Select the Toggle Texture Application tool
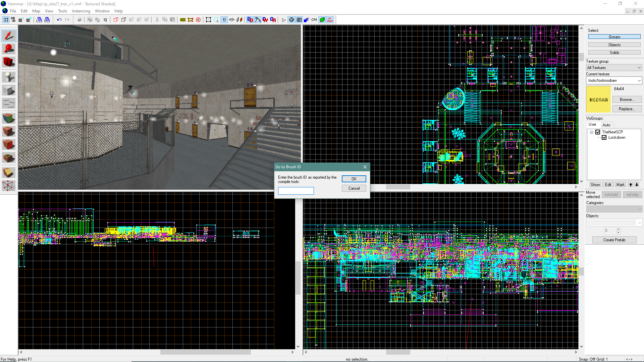 9,118
